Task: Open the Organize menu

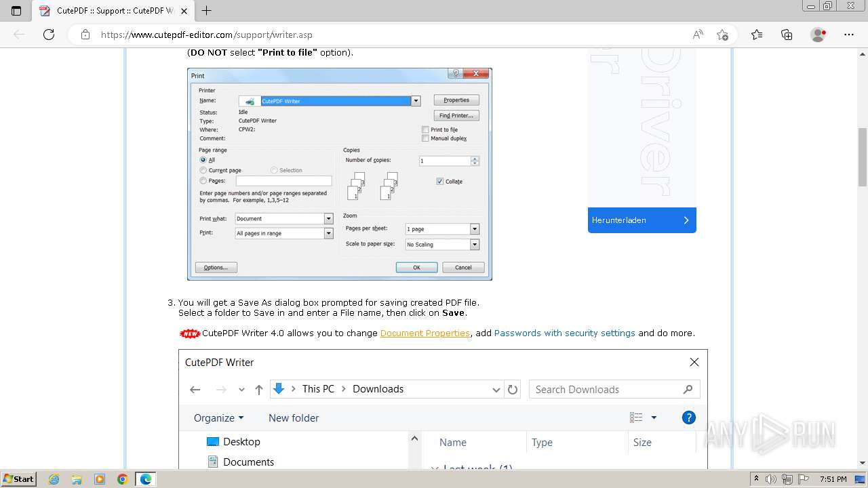Action: pos(218,418)
